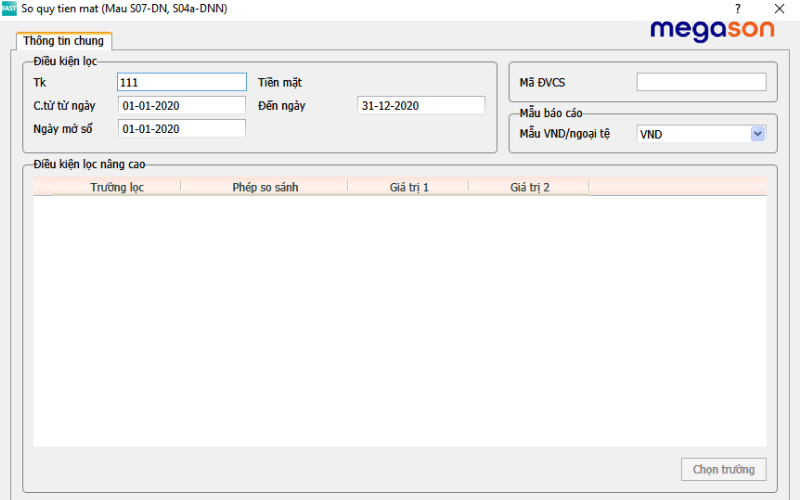
Task: Select the Ngày mở sổ date field
Action: coord(181,128)
